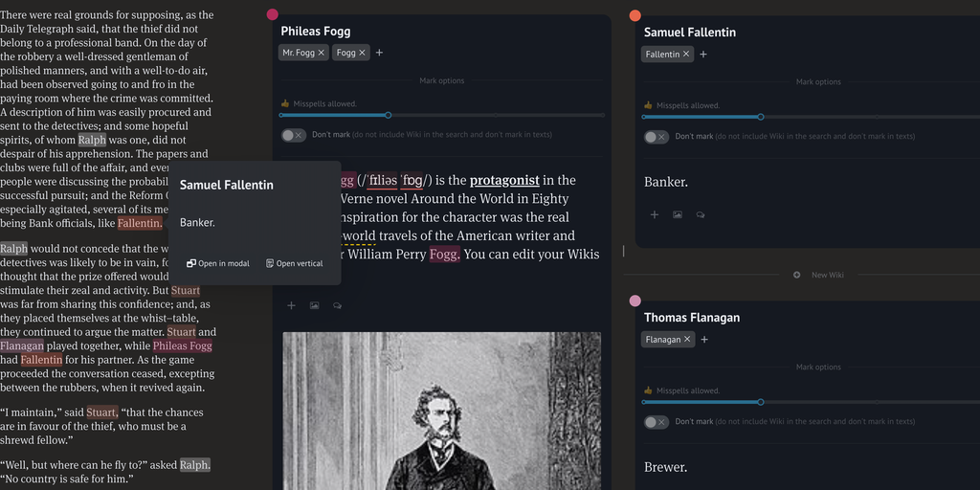This screenshot has height=490, width=980.
Task: Toggle Mark options in Thomas Flanagan card
Action: click(x=817, y=367)
